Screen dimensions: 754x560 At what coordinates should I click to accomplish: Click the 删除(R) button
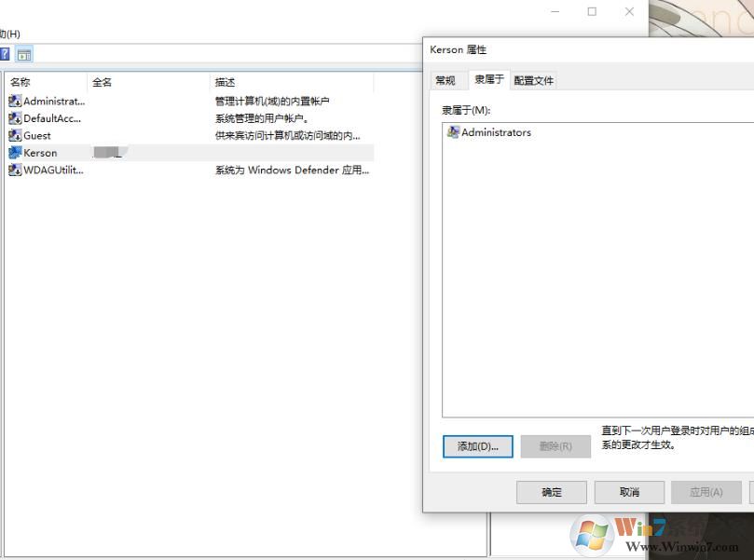coord(555,446)
